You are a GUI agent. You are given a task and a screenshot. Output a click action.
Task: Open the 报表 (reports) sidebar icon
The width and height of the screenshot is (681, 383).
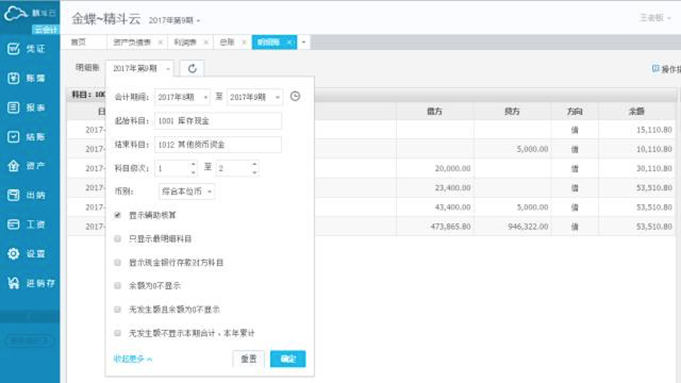point(13,107)
